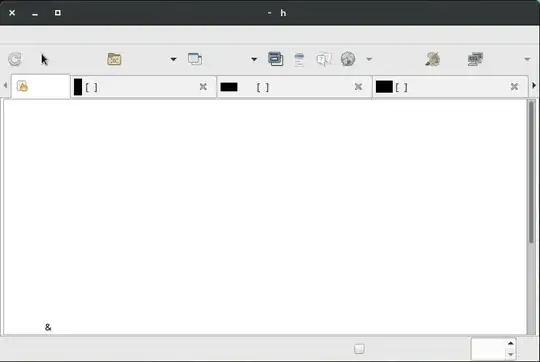
Task: Focus the spin box input field
Action: coord(489,349)
